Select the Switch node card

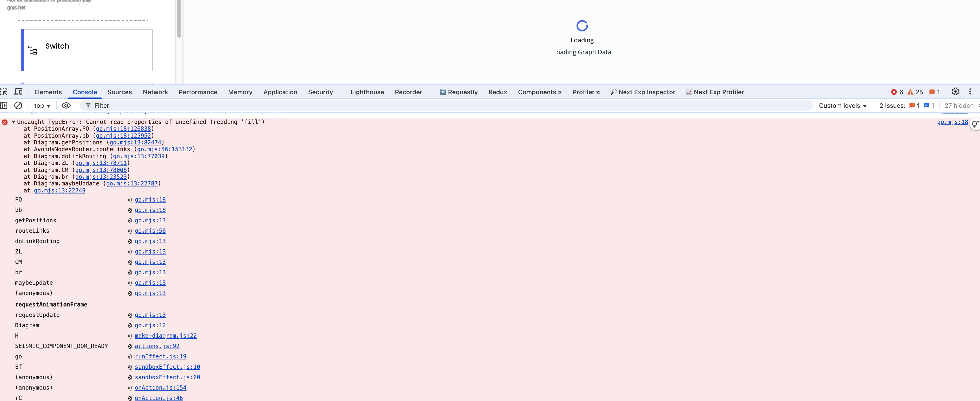87,50
